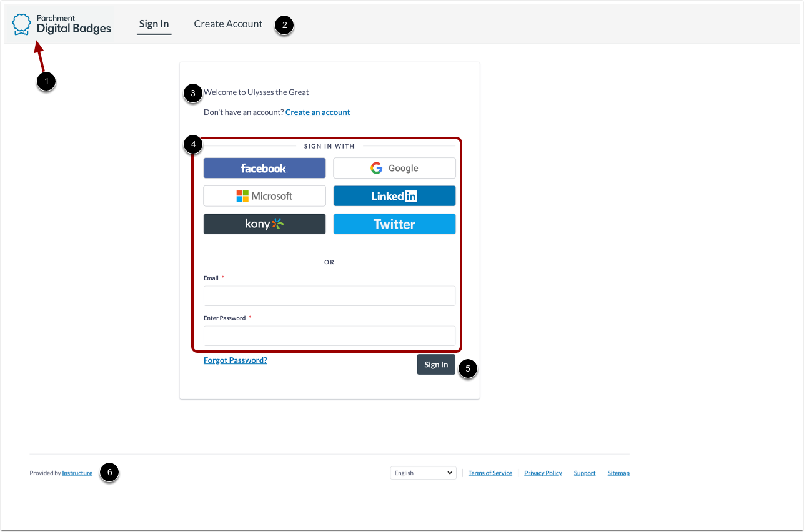
Task: Open the English language dropdown
Action: 423,473
